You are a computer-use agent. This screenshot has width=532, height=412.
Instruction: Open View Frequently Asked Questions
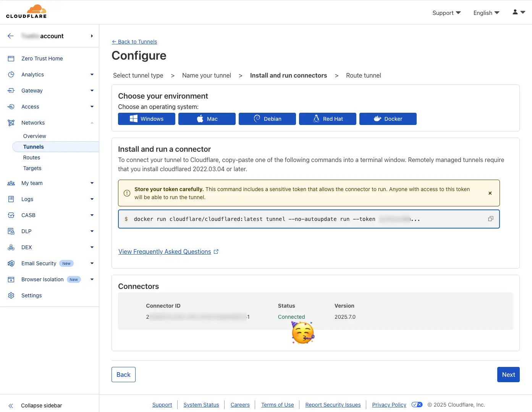coord(165,251)
